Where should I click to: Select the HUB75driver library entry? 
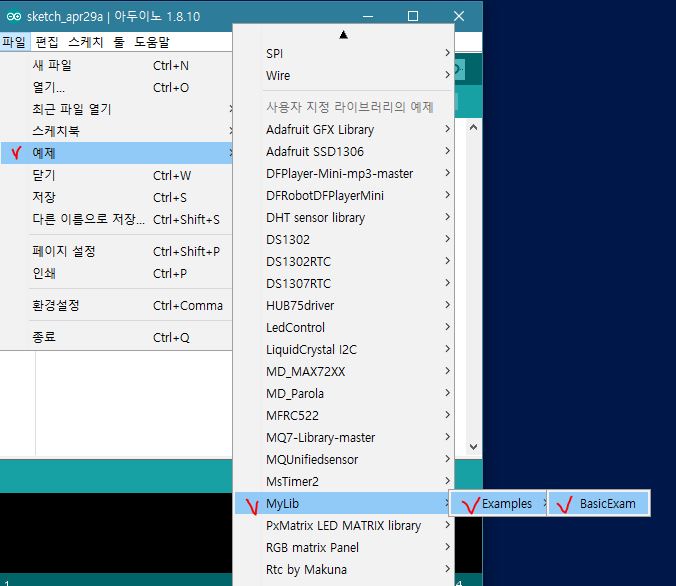[x=344, y=305]
